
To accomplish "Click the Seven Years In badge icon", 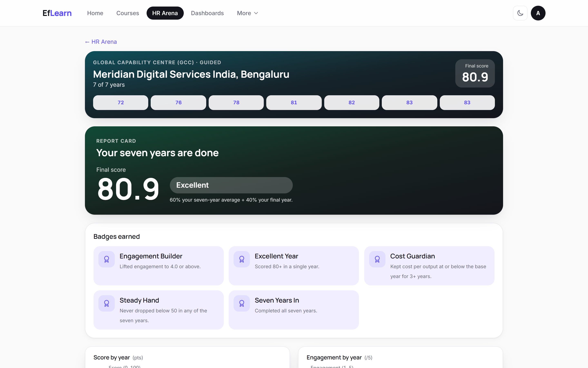I will [242, 303].
